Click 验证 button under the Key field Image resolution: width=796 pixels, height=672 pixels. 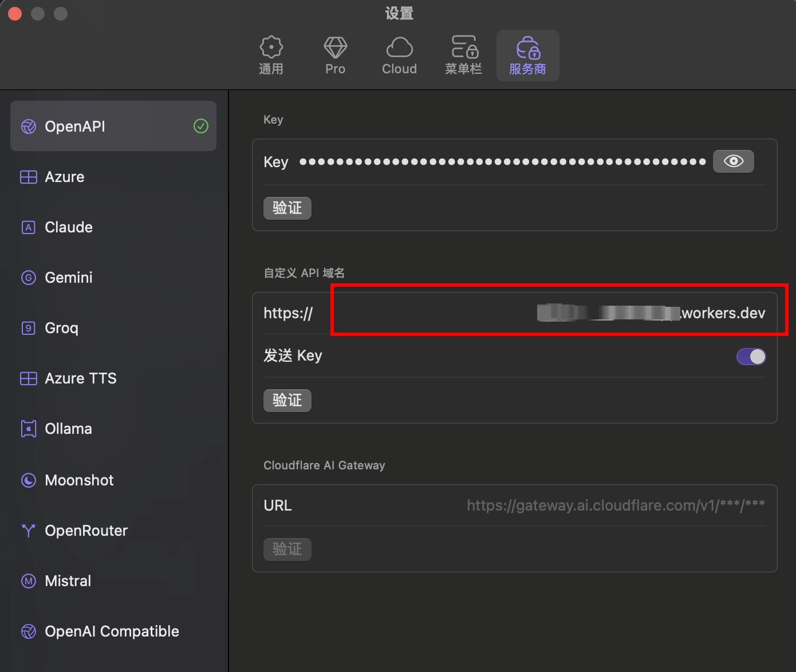287,208
